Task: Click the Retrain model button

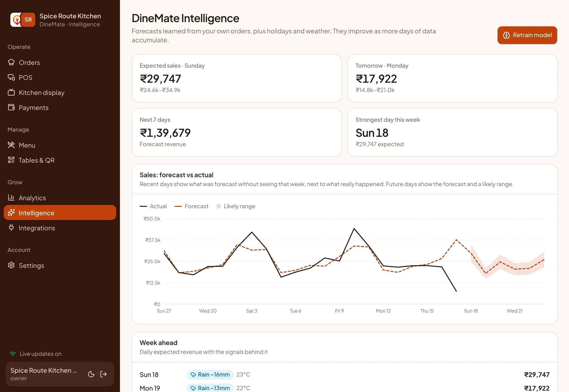Action: coord(527,35)
